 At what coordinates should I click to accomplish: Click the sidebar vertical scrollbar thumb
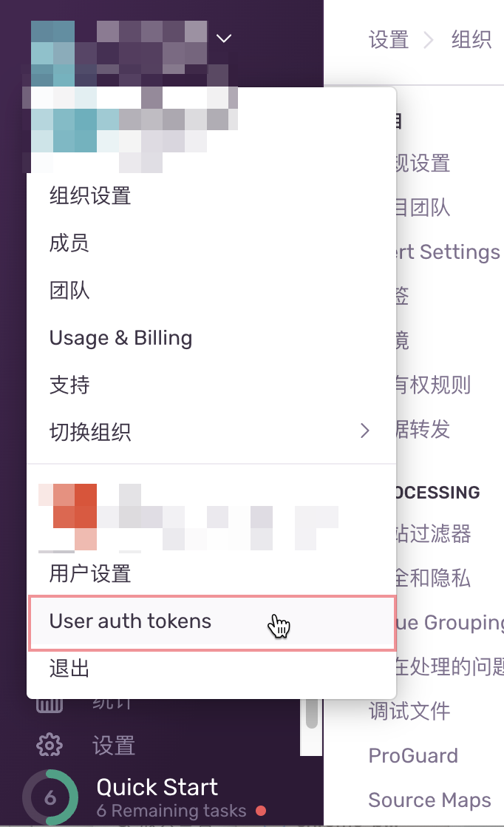click(312, 714)
